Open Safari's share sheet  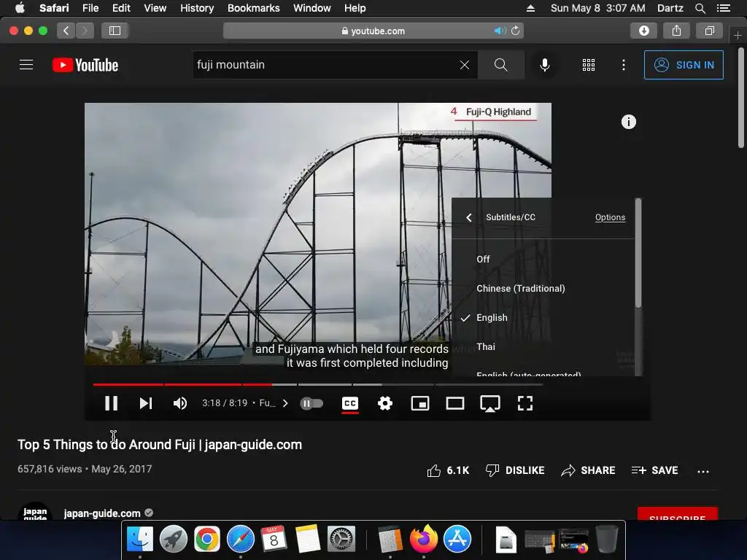[x=676, y=31]
